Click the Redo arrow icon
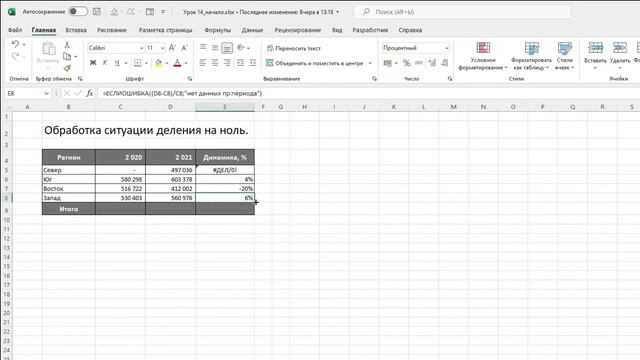This screenshot has height=360, width=640. (x=15, y=56)
